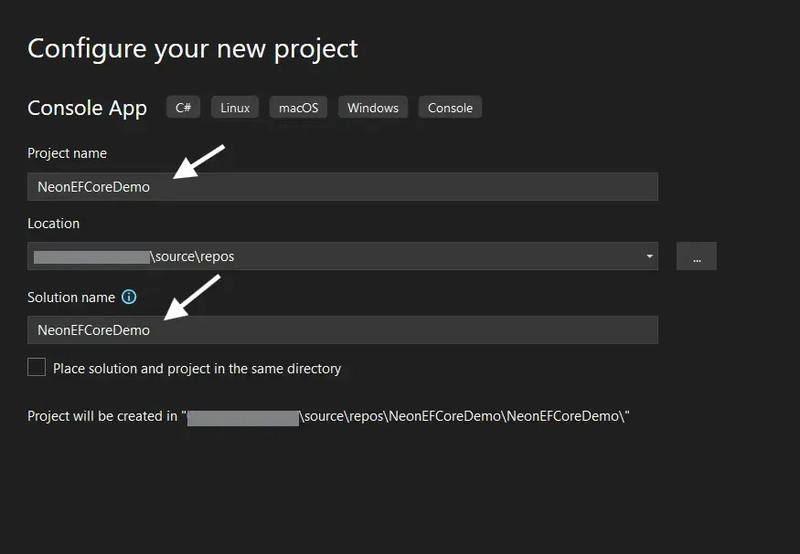The width and height of the screenshot is (800, 554).
Task: Select the Console tag
Action: 450,108
